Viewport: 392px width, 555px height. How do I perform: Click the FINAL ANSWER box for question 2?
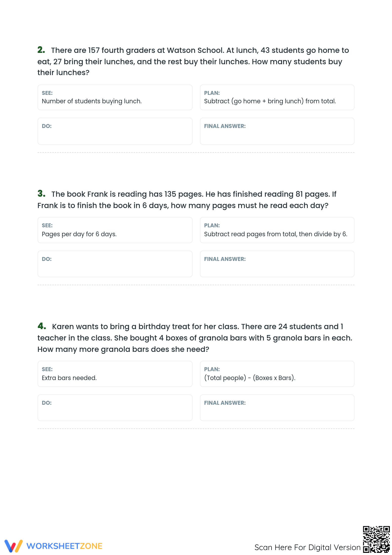(277, 131)
